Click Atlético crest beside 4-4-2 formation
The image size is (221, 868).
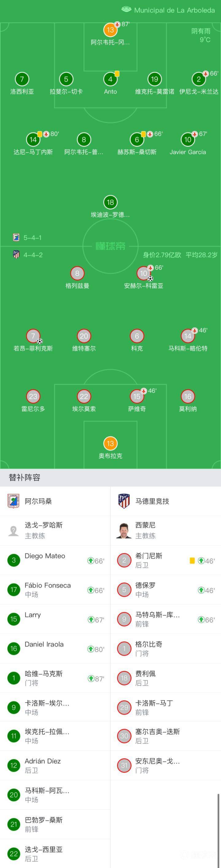[16, 254]
